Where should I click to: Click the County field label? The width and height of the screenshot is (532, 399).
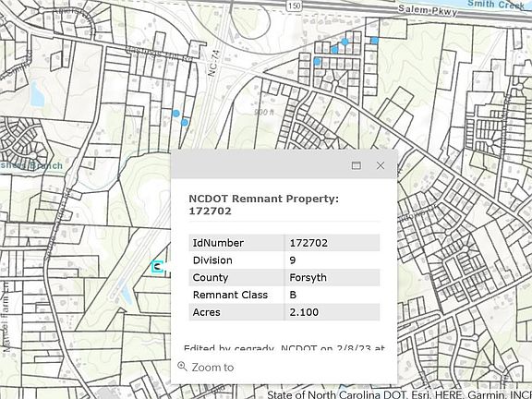click(210, 277)
